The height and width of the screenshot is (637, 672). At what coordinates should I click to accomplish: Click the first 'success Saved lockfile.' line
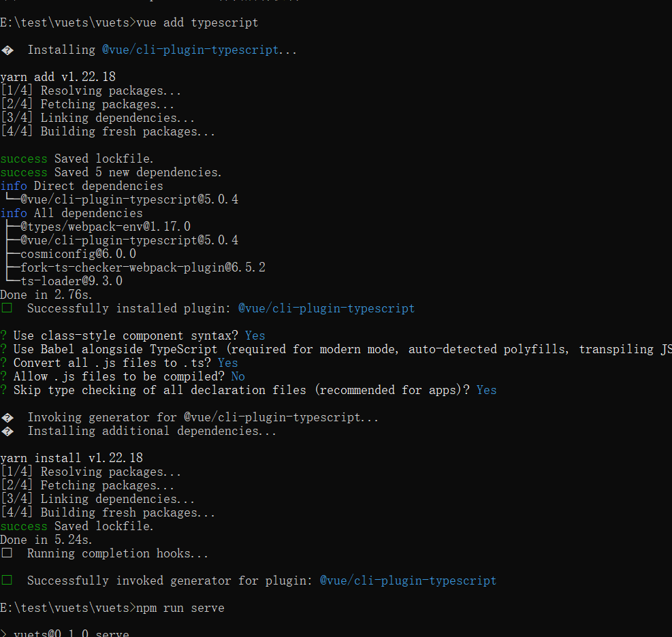tap(77, 159)
